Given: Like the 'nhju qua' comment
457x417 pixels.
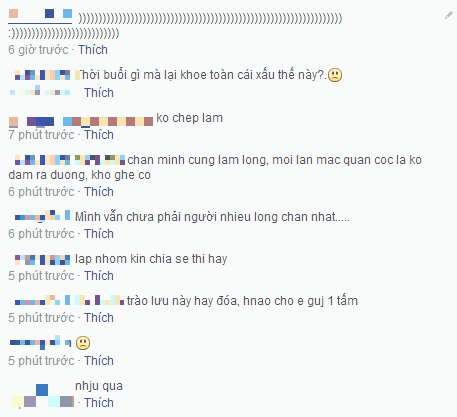Looking at the screenshot, I should click(99, 403).
